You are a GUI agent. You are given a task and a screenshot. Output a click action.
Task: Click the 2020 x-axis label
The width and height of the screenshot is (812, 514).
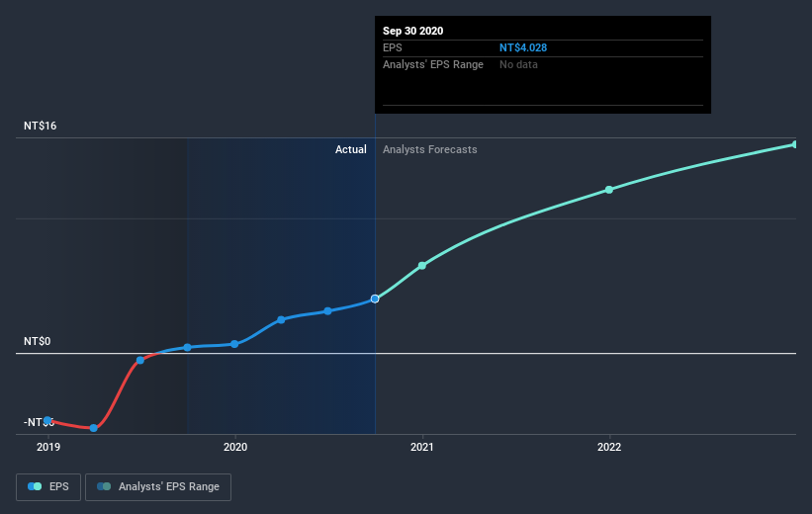pos(235,447)
